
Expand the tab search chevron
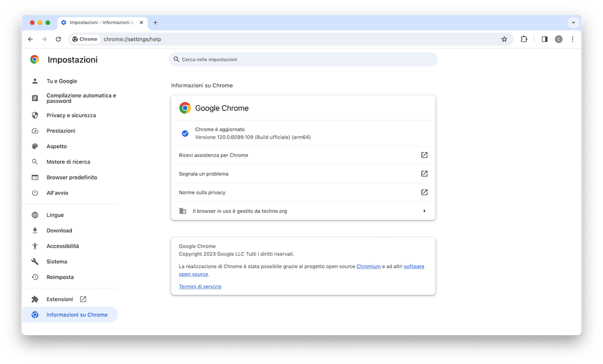573,22
